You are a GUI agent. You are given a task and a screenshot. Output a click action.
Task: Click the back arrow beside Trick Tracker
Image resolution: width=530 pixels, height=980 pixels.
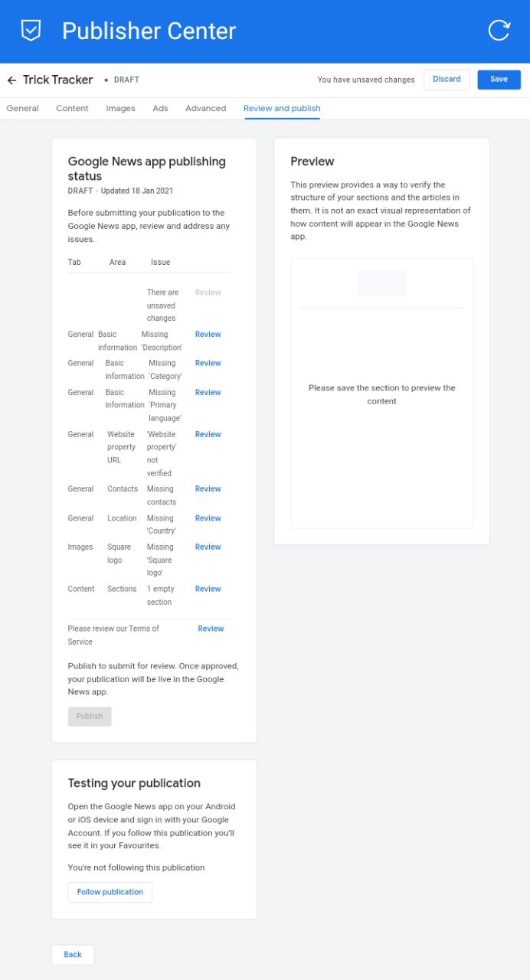(x=11, y=80)
